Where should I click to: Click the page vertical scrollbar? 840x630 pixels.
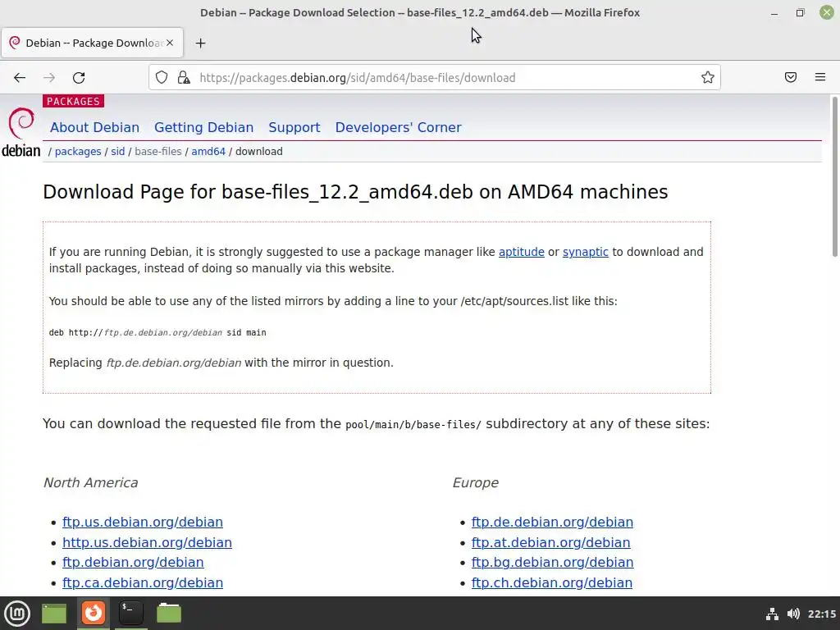click(x=834, y=177)
